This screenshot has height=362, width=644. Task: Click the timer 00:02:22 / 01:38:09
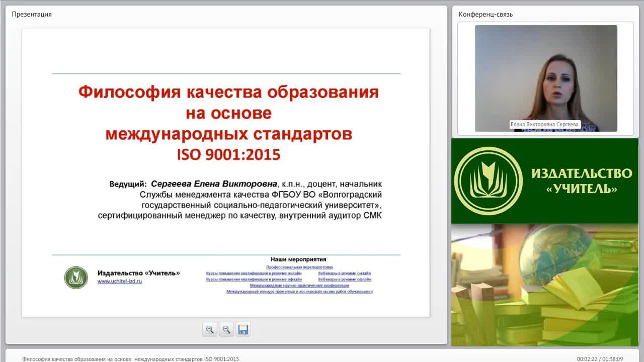click(600, 359)
